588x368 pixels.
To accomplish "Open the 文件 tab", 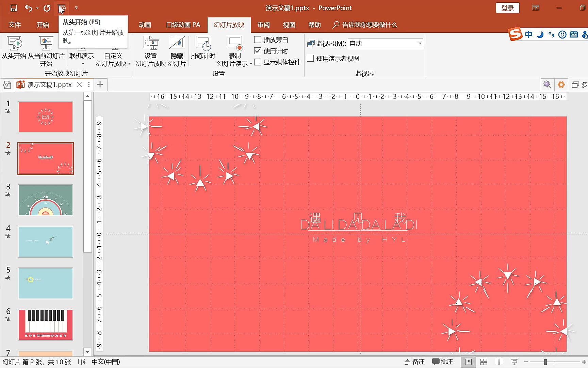I will [15, 25].
